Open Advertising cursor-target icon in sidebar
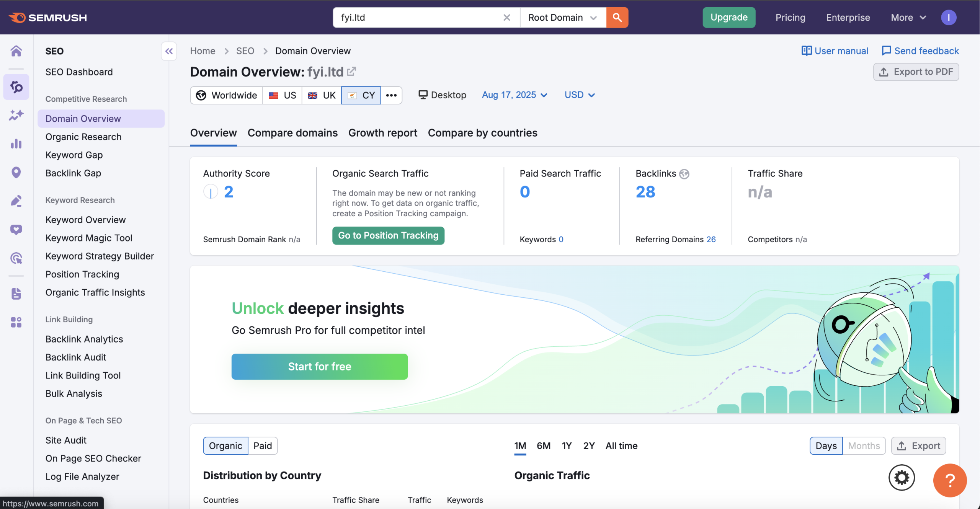980x509 pixels. [x=16, y=258]
